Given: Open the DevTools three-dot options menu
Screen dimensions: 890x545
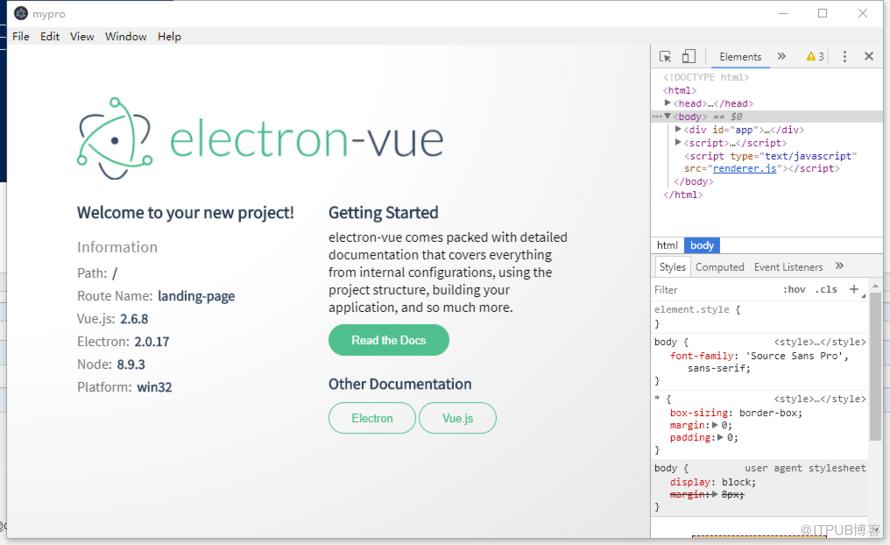Looking at the screenshot, I should coord(845,56).
